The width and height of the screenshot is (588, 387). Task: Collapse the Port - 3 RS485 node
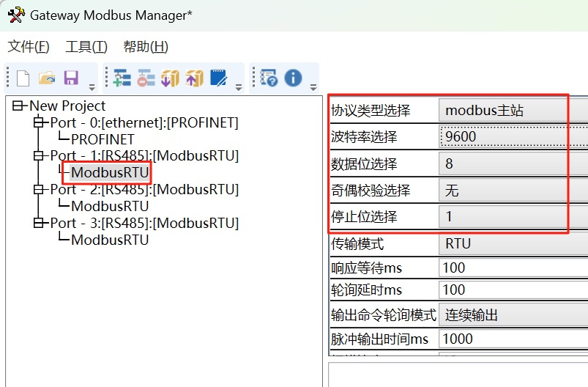pos(38,223)
